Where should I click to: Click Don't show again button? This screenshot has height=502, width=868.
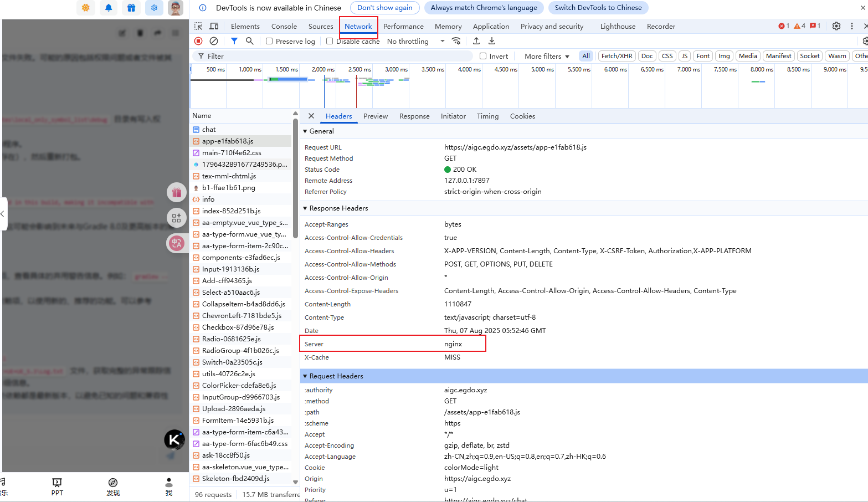[x=384, y=8]
